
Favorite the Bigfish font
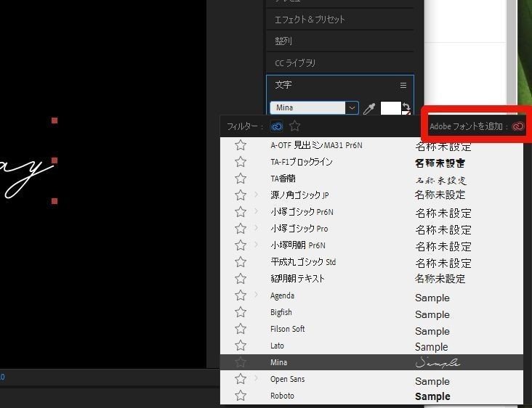tap(241, 311)
